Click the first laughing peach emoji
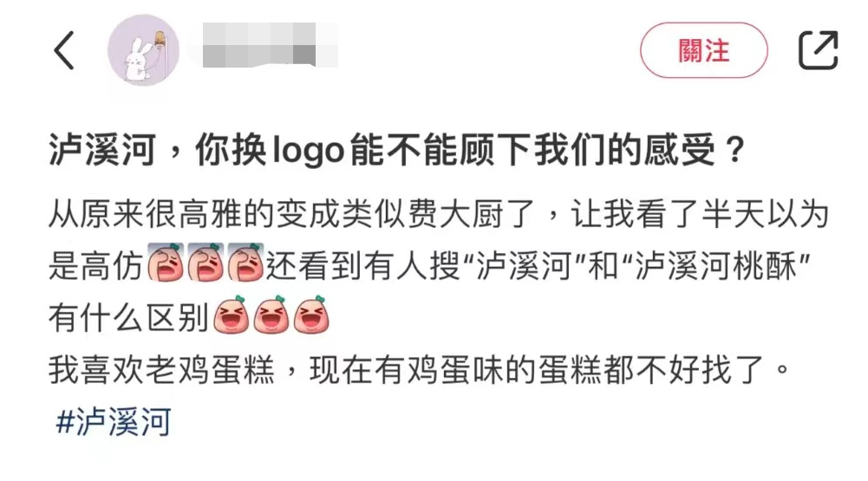Screen dimensions: 868x481 (232, 315)
